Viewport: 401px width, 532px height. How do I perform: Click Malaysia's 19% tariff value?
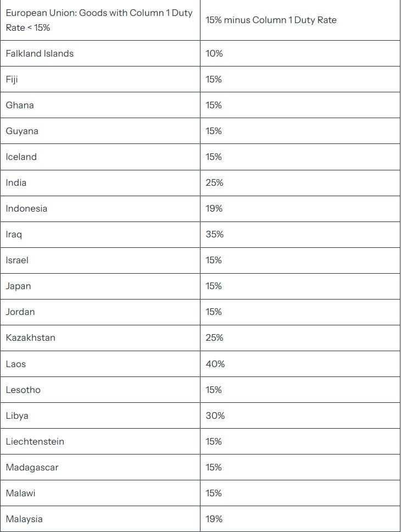pos(214,519)
